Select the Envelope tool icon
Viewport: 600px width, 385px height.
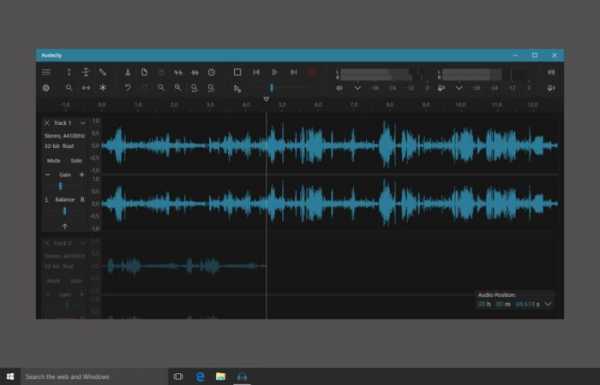pyautogui.click(x=85, y=72)
